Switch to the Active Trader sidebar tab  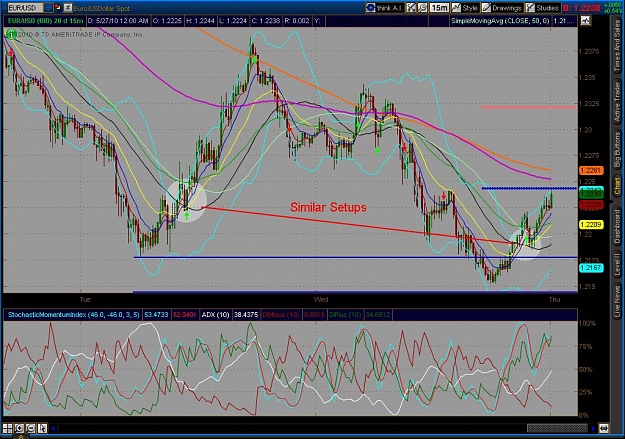click(x=617, y=102)
